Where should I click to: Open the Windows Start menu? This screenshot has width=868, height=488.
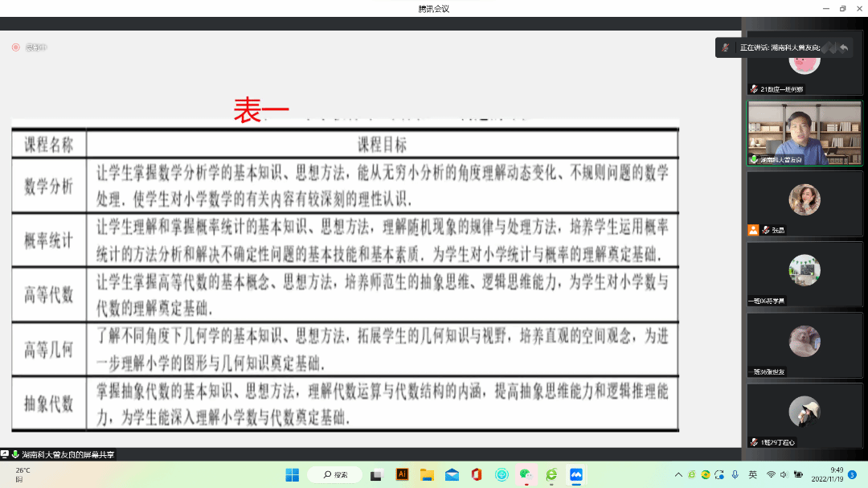pos(292,474)
